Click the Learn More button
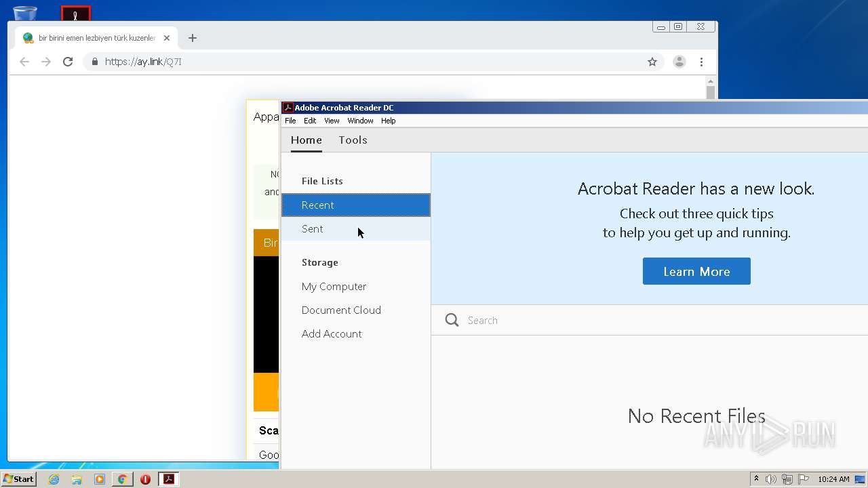Image resolution: width=868 pixels, height=488 pixels. click(696, 271)
